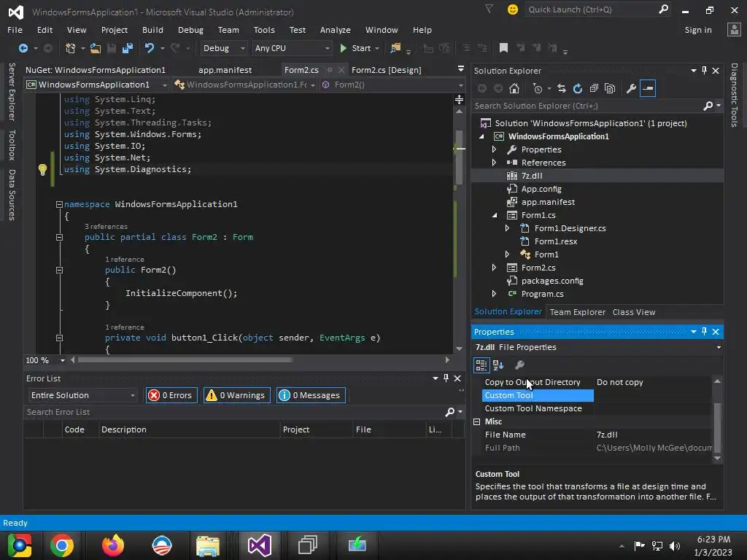
Task: Click the Home icon in Solution Explorer
Action: (x=514, y=88)
